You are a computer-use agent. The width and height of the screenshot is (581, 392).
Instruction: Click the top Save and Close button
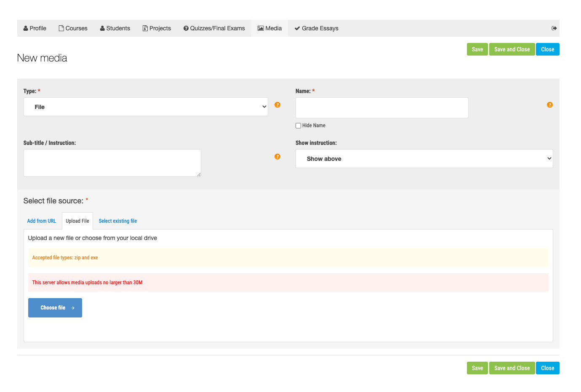click(512, 49)
